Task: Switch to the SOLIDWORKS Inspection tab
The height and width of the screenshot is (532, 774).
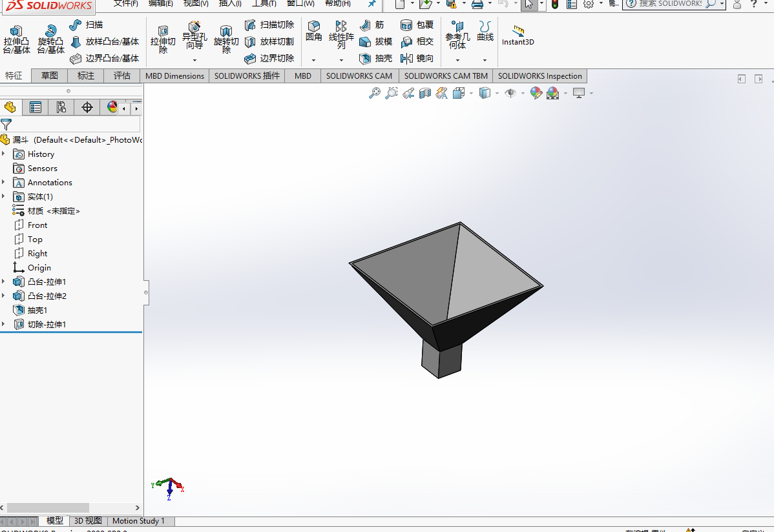Action: (x=540, y=76)
